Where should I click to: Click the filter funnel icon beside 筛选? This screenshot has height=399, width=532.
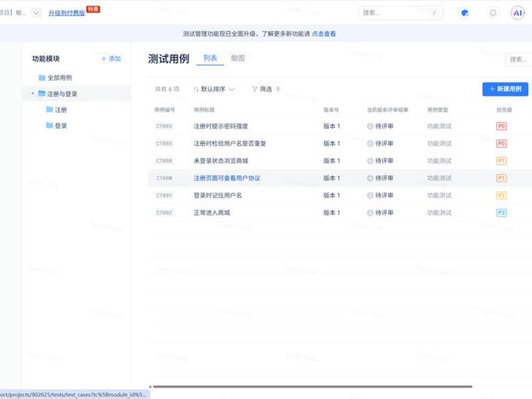click(x=255, y=89)
